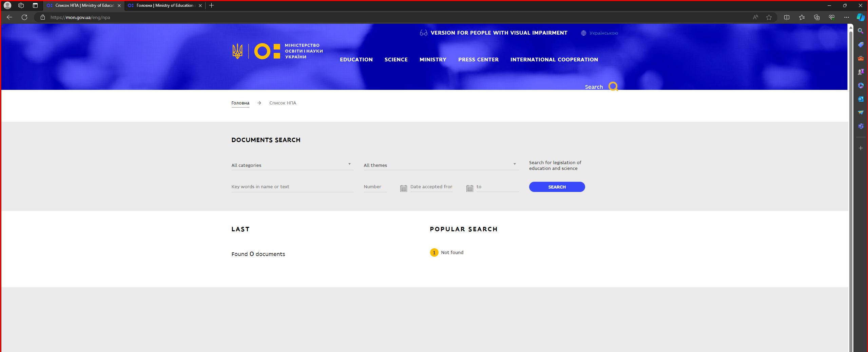Open the EDUCATION menu item
Screen dimensions: 868x352
coord(356,60)
